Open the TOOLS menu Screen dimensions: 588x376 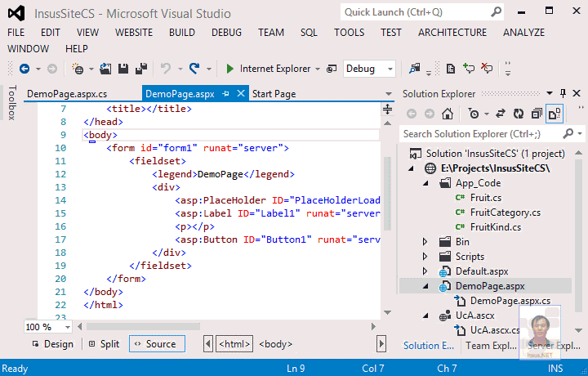pyautogui.click(x=350, y=33)
